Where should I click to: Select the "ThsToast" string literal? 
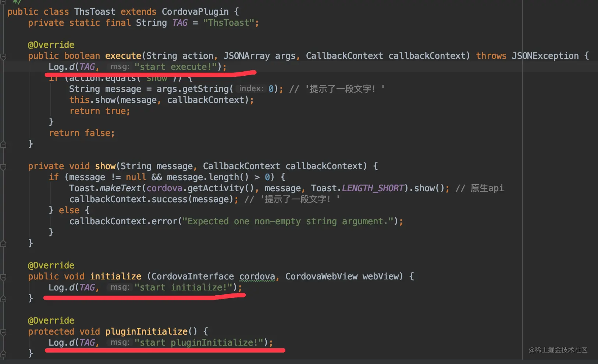(228, 23)
